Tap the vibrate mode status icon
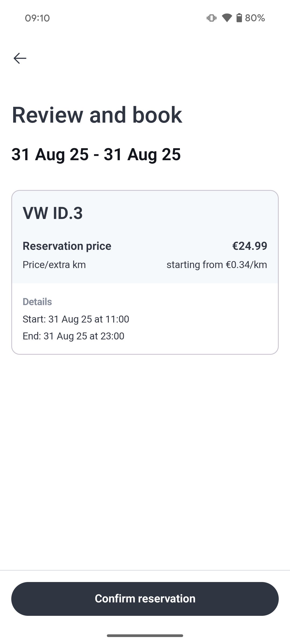This screenshot has width=290, height=644. 211,18
